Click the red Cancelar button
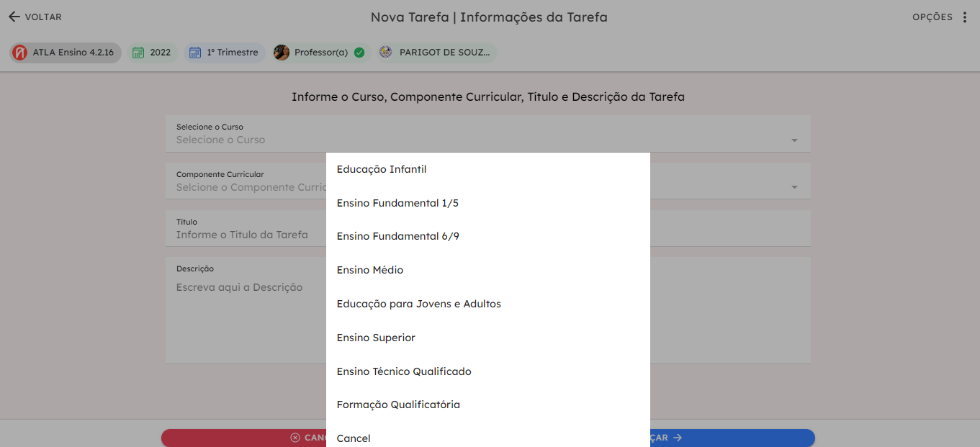Image resolution: width=980 pixels, height=447 pixels. (x=243, y=438)
